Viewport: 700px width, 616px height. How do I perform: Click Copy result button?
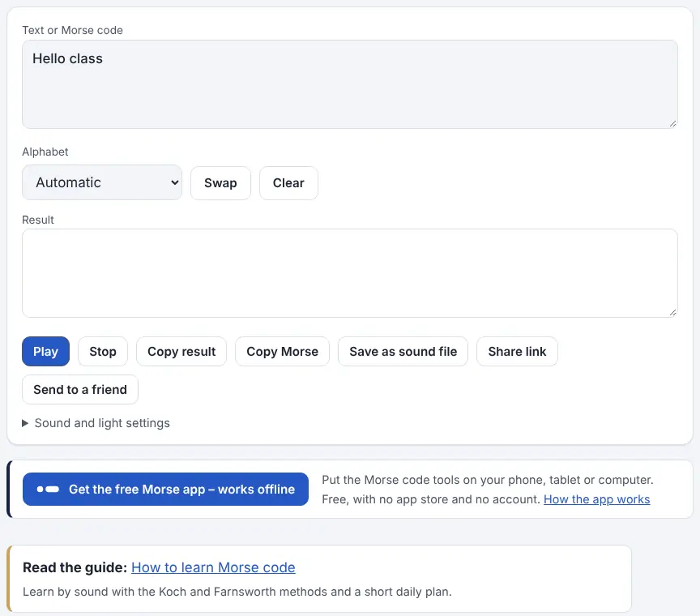[x=181, y=352]
